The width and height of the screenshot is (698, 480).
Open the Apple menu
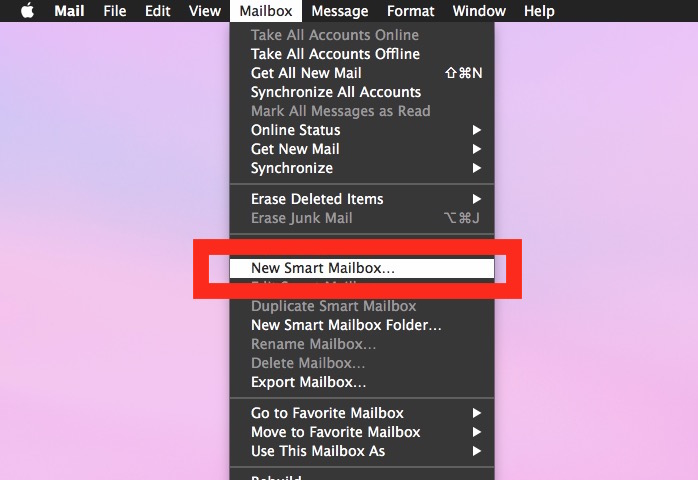point(28,11)
